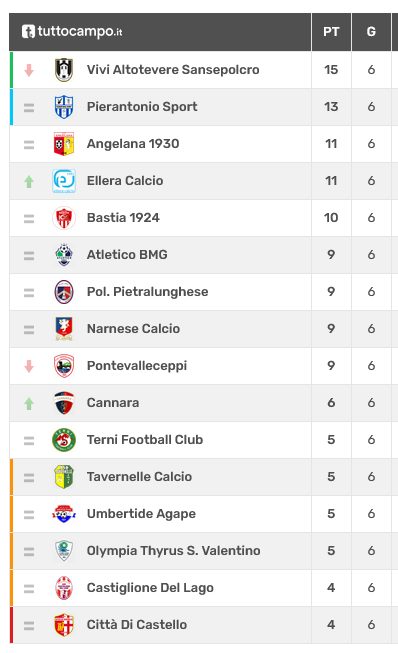Screen dimensions: 398x653
Task: Click red down arrow beside Pontevalleceppi
Action: tap(29, 366)
